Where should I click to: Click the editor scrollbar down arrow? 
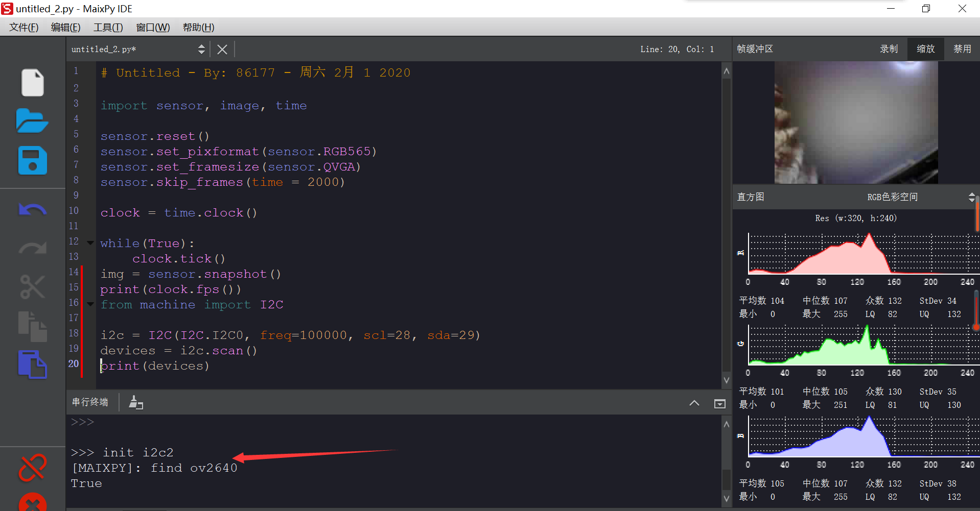click(726, 380)
